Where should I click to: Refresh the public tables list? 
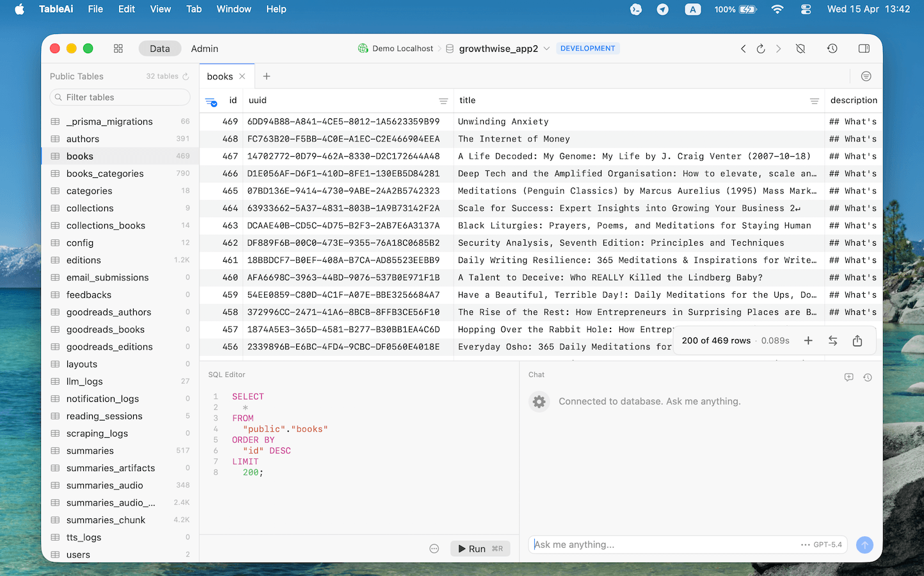tap(186, 77)
